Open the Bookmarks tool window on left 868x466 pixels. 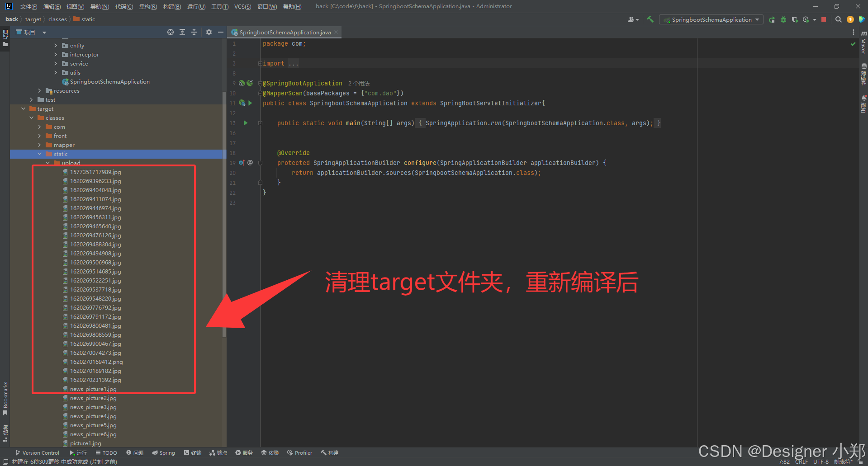[x=5, y=398]
